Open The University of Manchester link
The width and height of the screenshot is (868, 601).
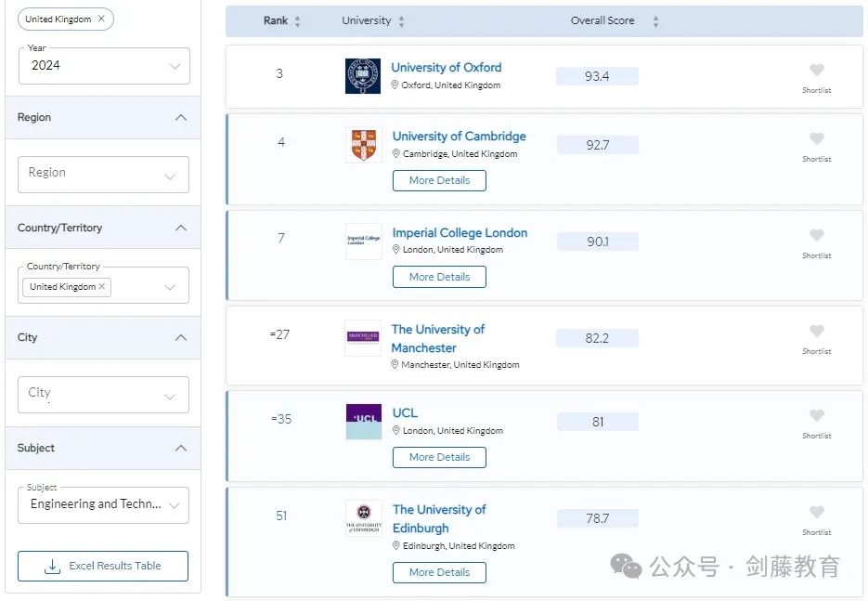coord(438,338)
